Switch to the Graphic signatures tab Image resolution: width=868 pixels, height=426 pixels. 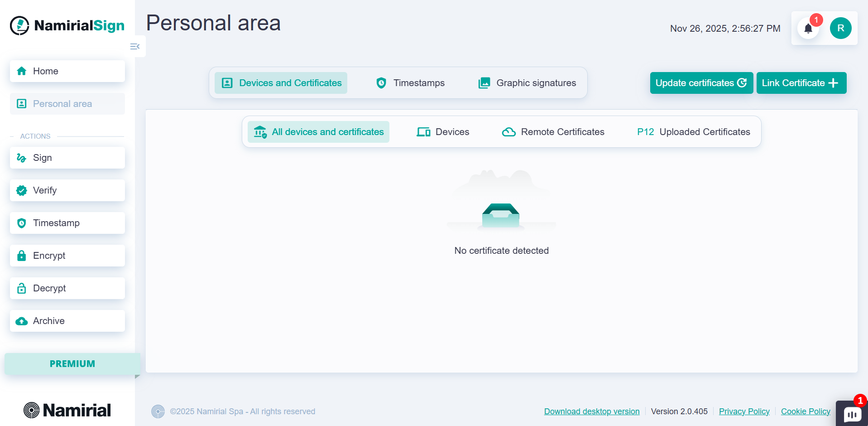(528, 83)
